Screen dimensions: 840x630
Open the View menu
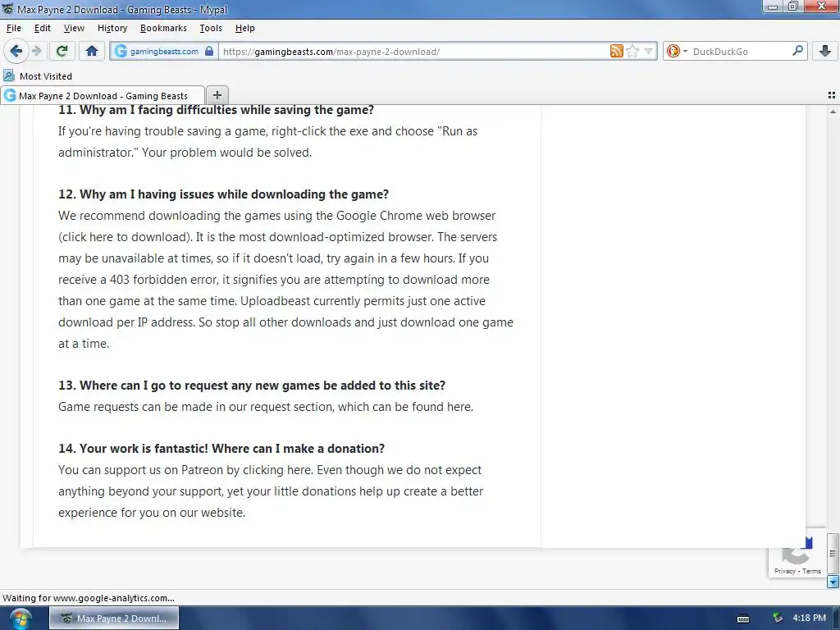(74, 28)
